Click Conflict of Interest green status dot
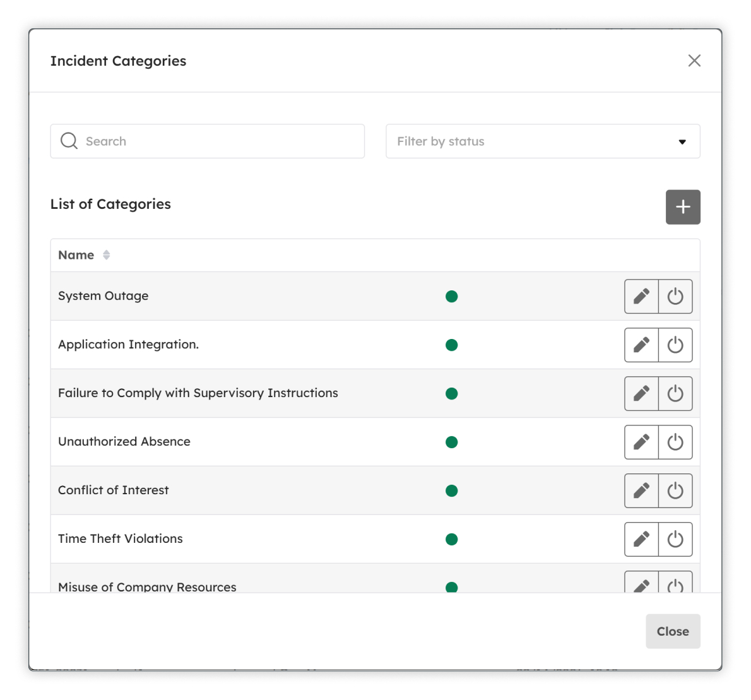 [x=452, y=490]
